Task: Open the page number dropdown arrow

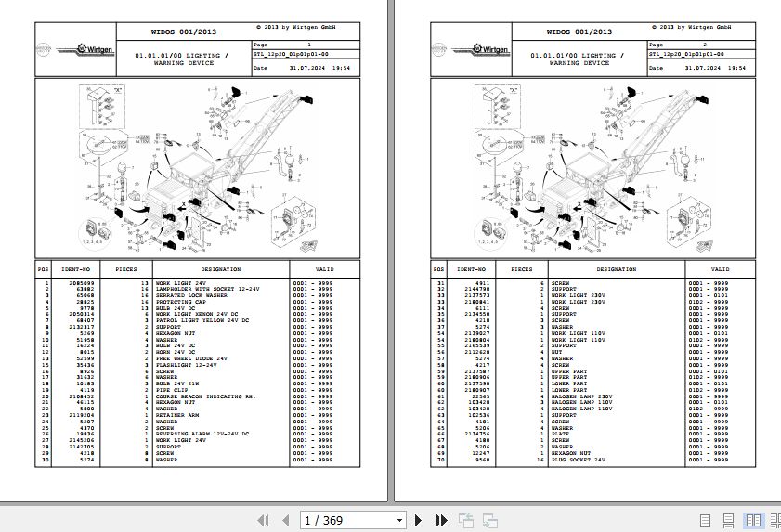Action: coord(399,521)
